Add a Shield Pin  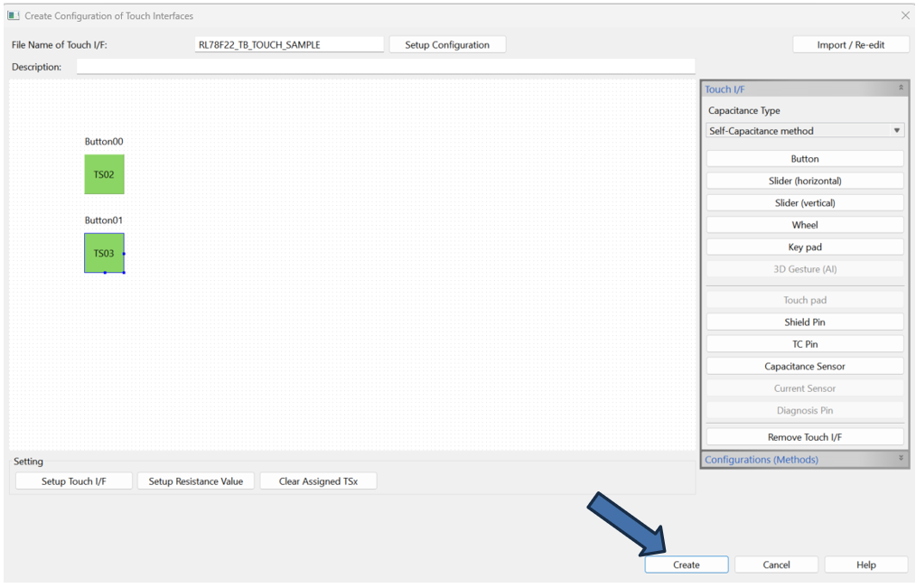coord(804,322)
